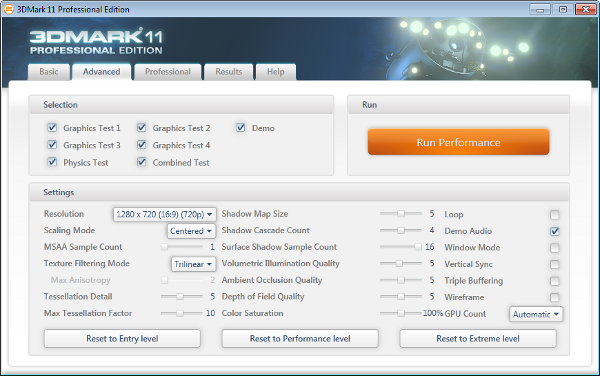Click the Surface Shadow Sample Count slider
600x376 pixels.
click(x=401, y=247)
